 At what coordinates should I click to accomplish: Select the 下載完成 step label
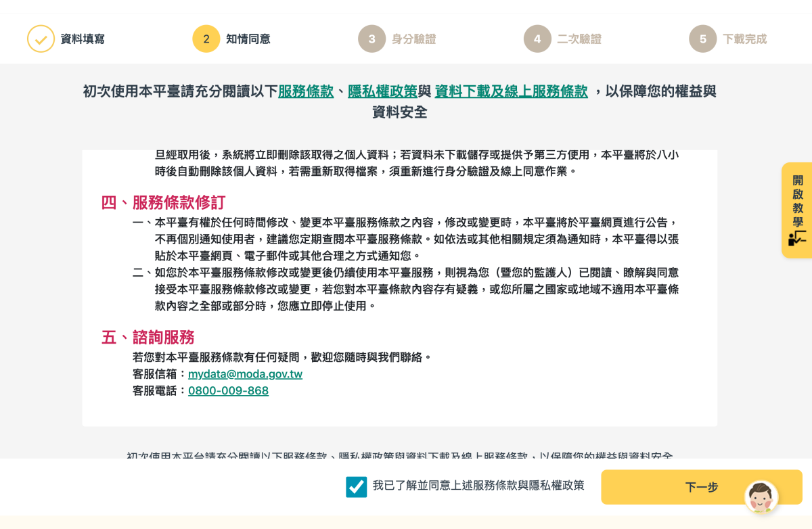(744, 39)
